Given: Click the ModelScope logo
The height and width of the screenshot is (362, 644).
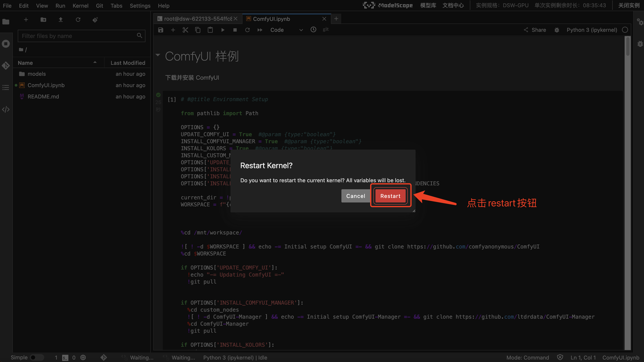Looking at the screenshot, I should pyautogui.click(x=387, y=6).
